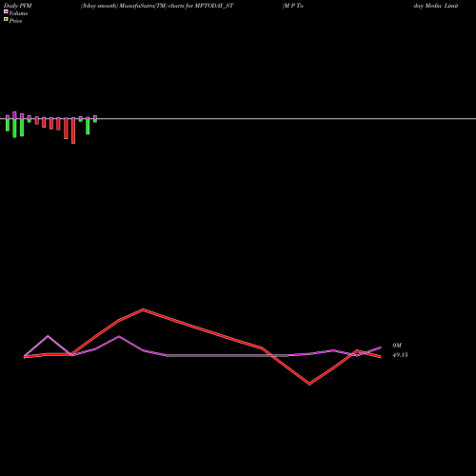Screen dimensions: 476x476
Task: Click the MunafaSutra charts for MPTODAY_ST title
Action: click(x=157, y=6)
